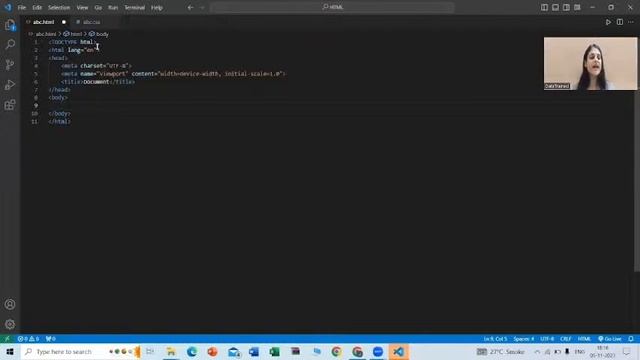Open the Help menu
This screenshot has width=640, height=360.
pyautogui.click(x=157, y=7)
